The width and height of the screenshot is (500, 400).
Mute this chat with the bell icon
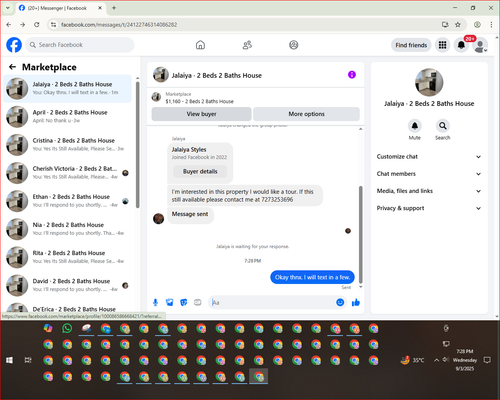pyautogui.click(x=415, y=126)
